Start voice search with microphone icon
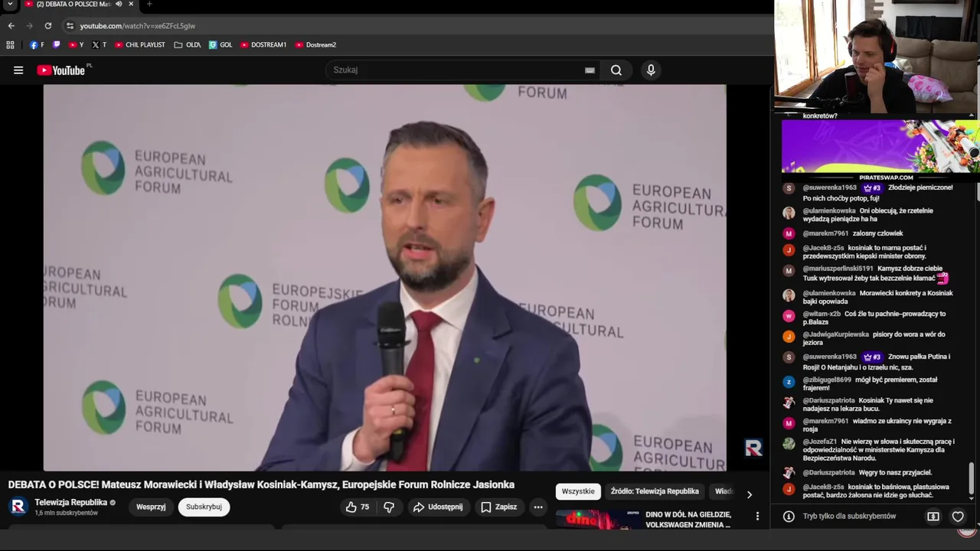 pyautogui.click(x=651, y=70)
